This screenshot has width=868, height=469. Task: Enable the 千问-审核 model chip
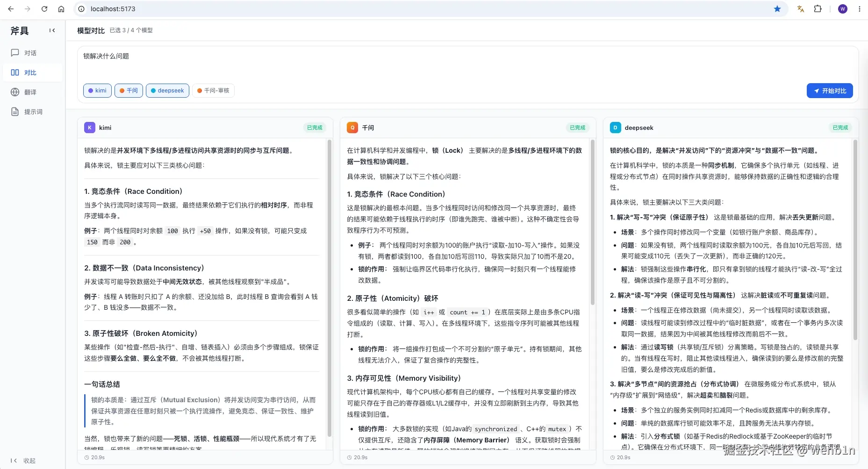[213, 91]
